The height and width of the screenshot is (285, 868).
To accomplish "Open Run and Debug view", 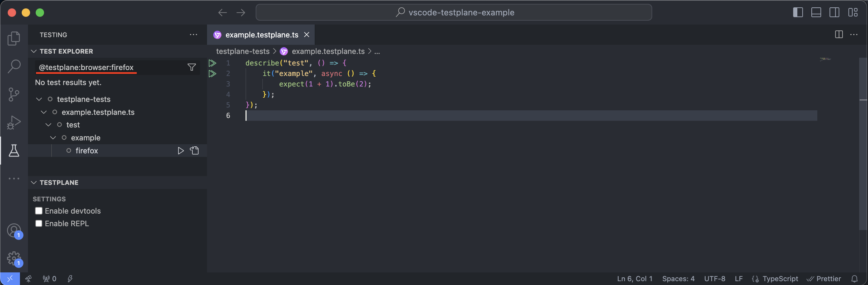I will pos(14,123).
